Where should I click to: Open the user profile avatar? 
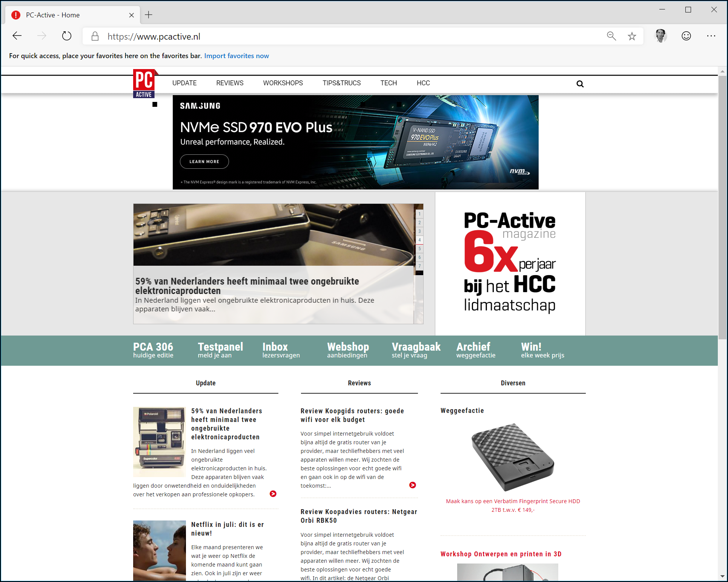click(x=661, y=36)
